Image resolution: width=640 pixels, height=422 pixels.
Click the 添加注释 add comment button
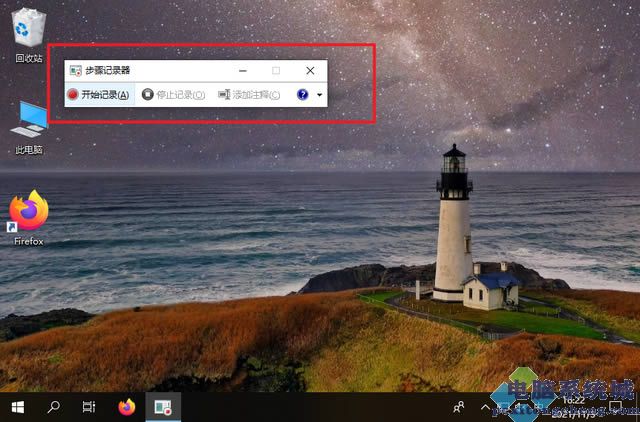click(x=249, y=95)
